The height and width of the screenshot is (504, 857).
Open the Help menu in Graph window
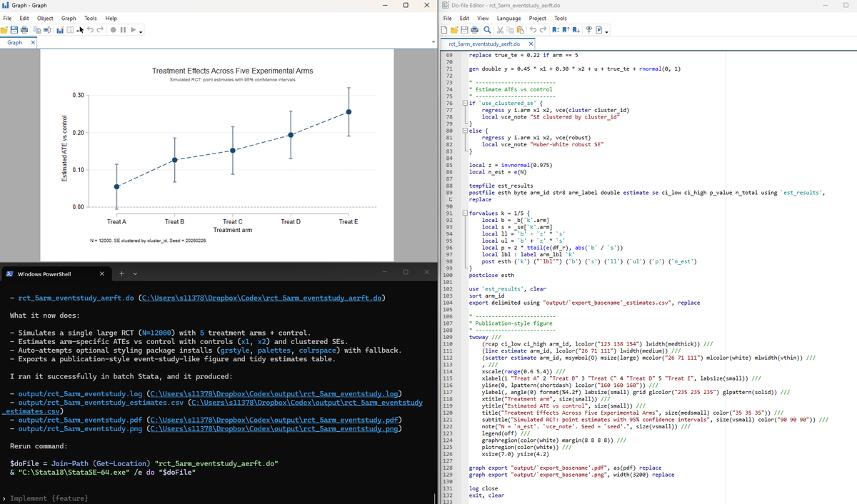click(x=111, y=18)
